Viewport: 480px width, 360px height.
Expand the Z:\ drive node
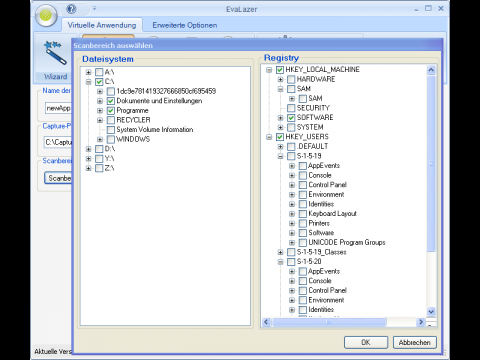click(88, 168)
